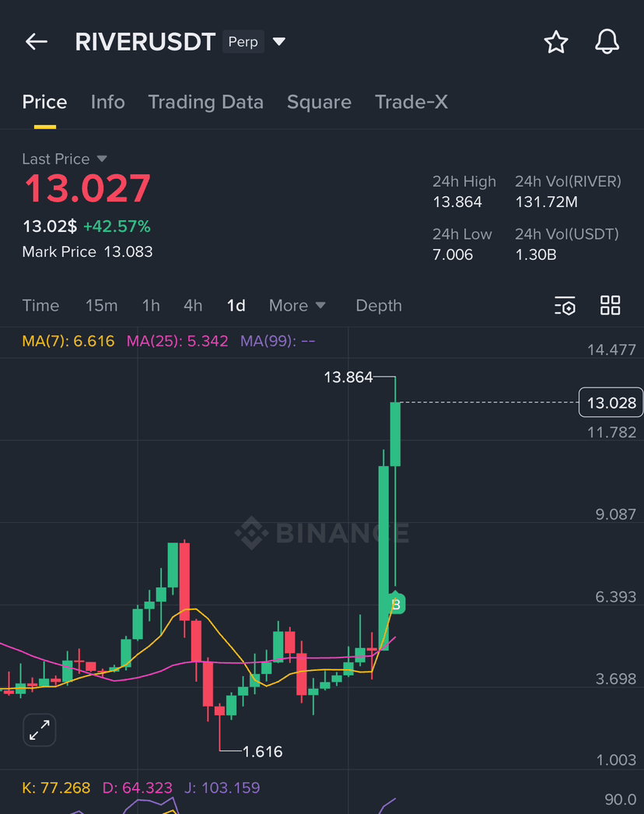Screen dimensions: 644x814
Task: Tap the 13.027 last price value
Action: click(x=87, y=188)
